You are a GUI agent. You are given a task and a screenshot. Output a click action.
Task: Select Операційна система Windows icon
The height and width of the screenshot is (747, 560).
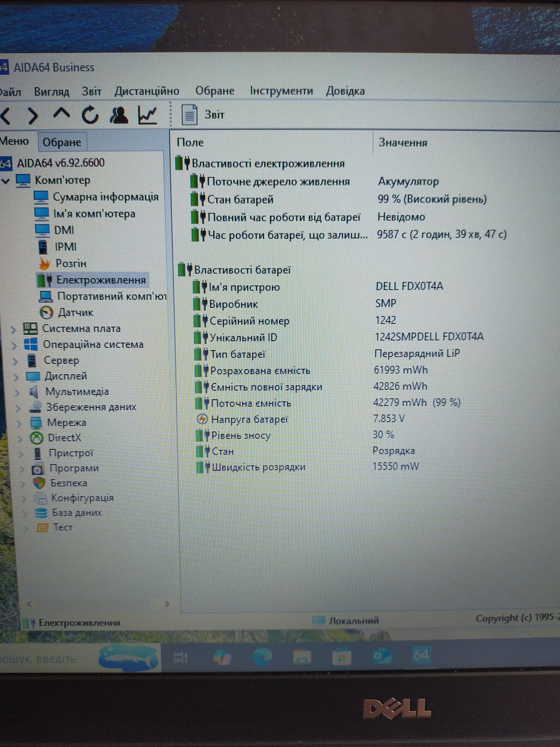point(31,344)
